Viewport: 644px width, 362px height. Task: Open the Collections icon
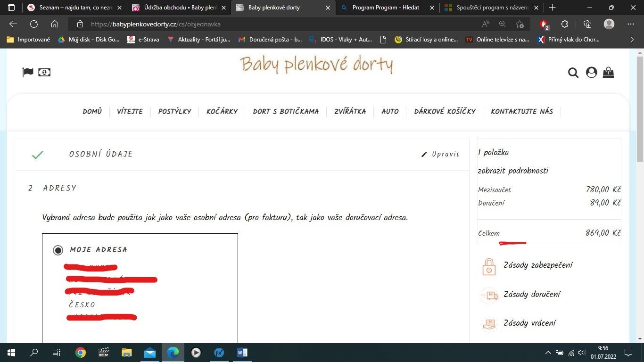click(x=587, y=24)
